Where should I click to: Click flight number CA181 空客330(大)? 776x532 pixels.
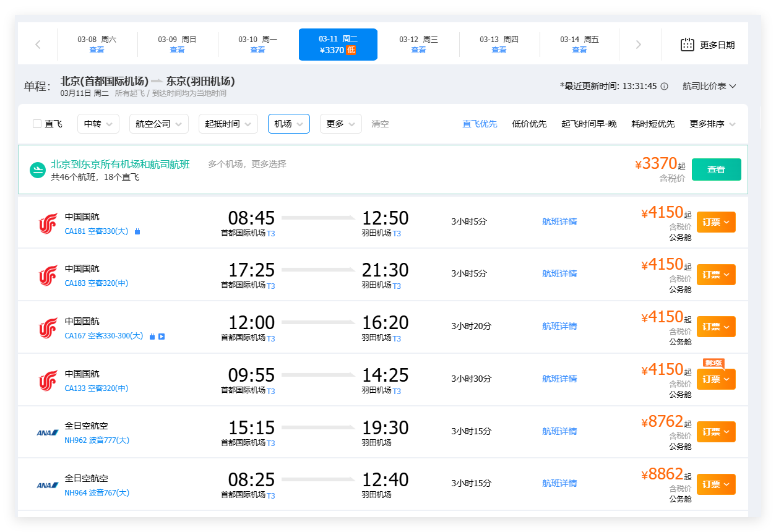pos(97,231)
